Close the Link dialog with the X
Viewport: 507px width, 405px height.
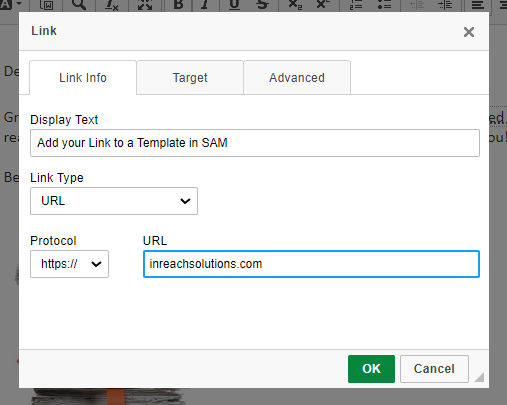click(469, 32)
